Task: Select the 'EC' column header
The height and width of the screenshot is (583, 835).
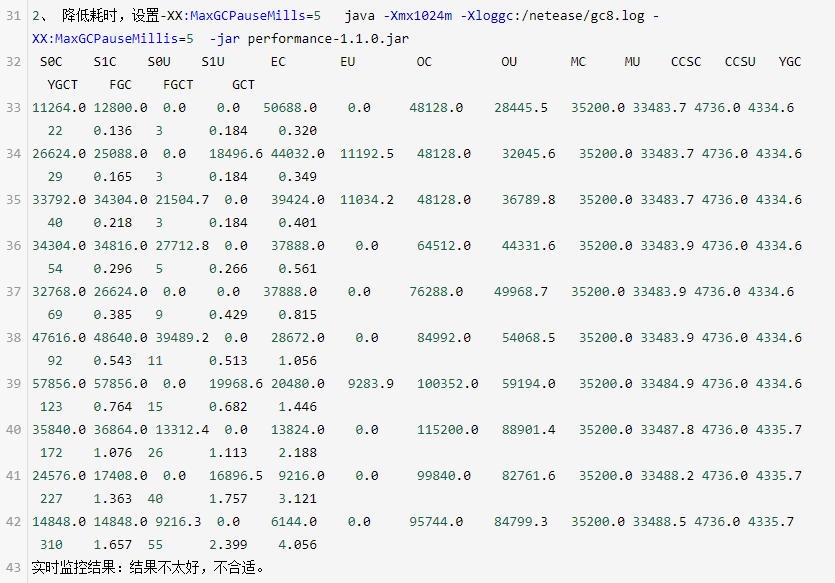Action: click(x=278, y=62)
